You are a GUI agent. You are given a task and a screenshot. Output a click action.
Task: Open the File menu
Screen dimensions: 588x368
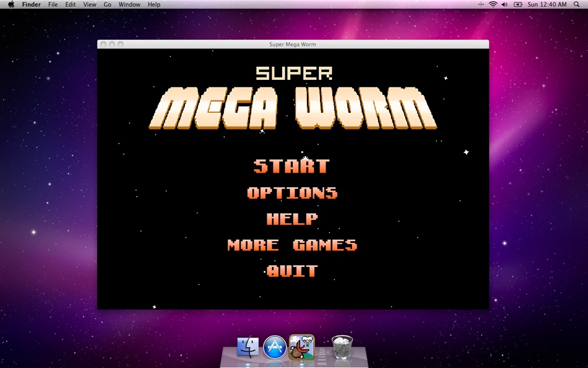pyautogui.click(x=53, y=4)
